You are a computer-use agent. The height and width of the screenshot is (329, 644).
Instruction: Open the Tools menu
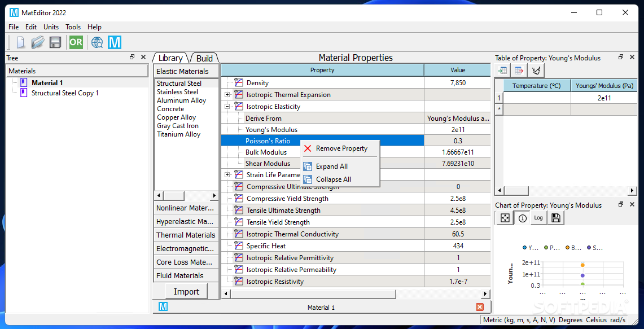(x=73, y=27)
